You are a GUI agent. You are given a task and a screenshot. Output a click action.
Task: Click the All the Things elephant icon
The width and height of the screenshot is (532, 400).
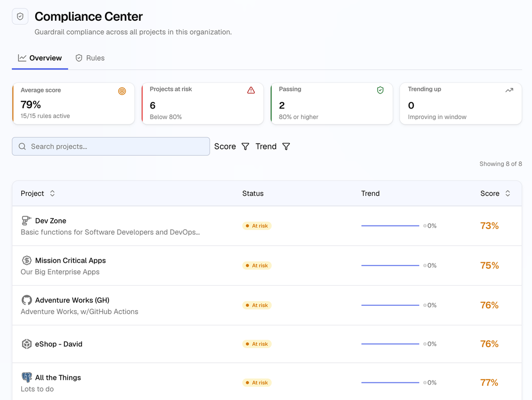[x=27, y=377]
